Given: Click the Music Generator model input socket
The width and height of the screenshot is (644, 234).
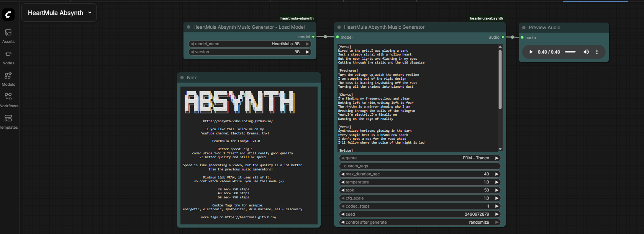Looking at the screenshot, I should coord(338,37).
